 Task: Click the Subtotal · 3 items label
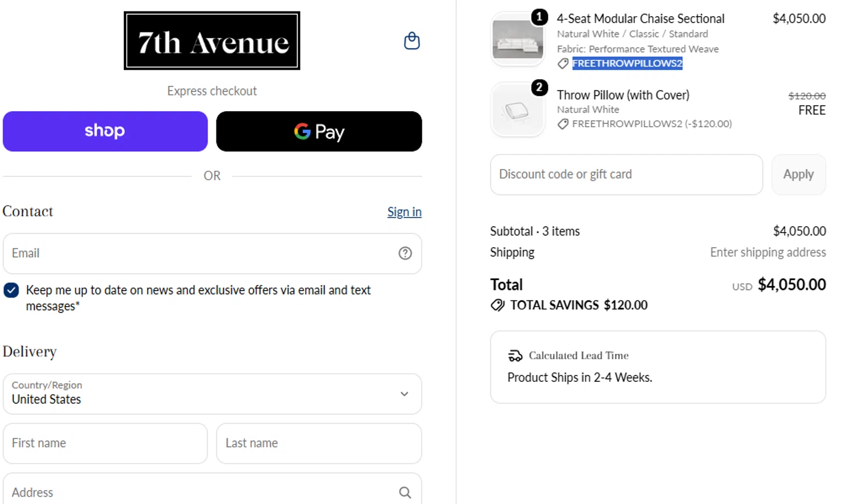tap(535, 231)
